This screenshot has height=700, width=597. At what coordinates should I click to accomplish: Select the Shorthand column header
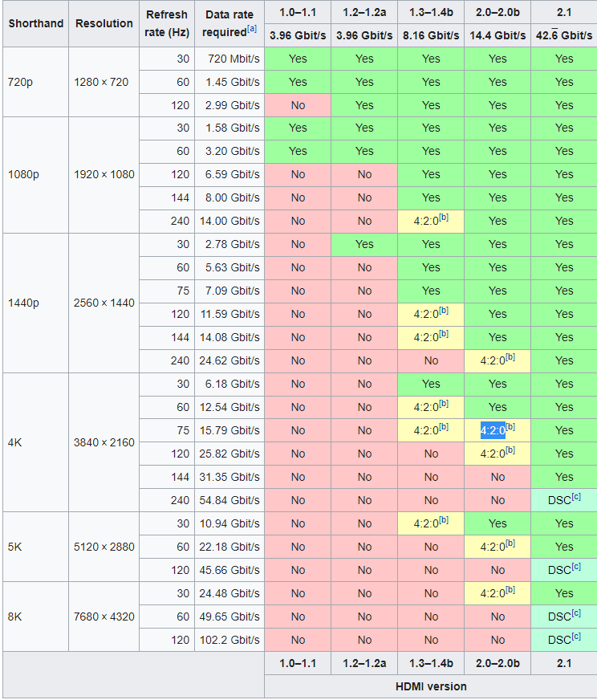click(x=35, y=23)
